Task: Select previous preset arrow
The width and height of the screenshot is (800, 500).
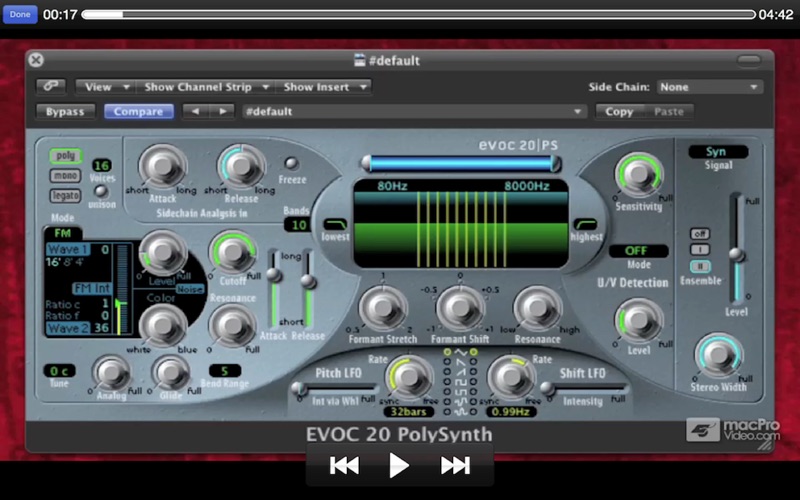Action: [195, 111]
